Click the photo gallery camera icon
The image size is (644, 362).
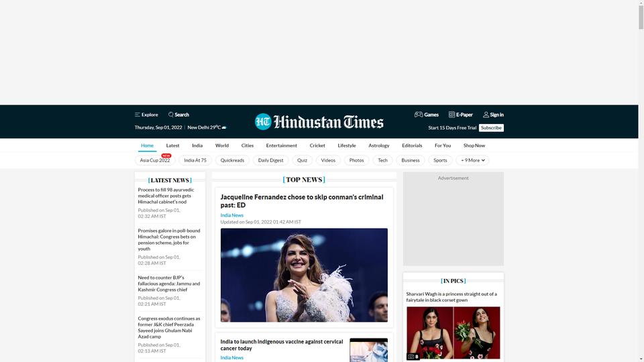pyautogui.click(x=411, y=357)
